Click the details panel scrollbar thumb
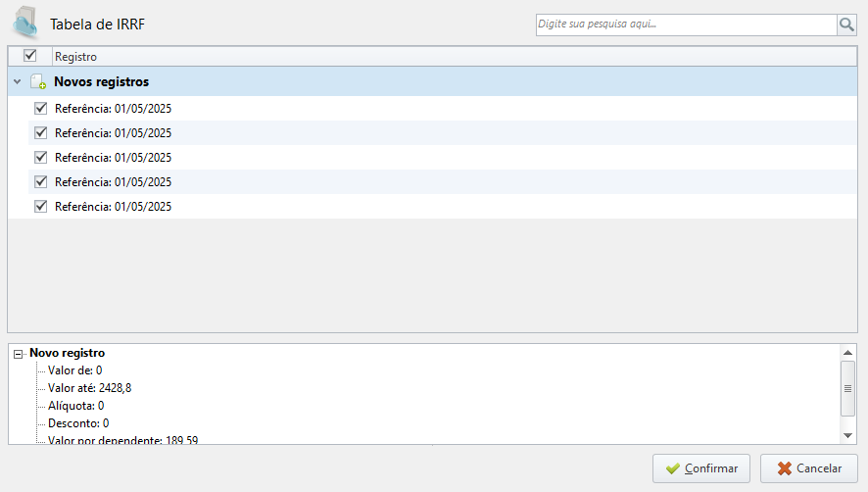This screenshot has height=492, width=868. pos(847,388)
